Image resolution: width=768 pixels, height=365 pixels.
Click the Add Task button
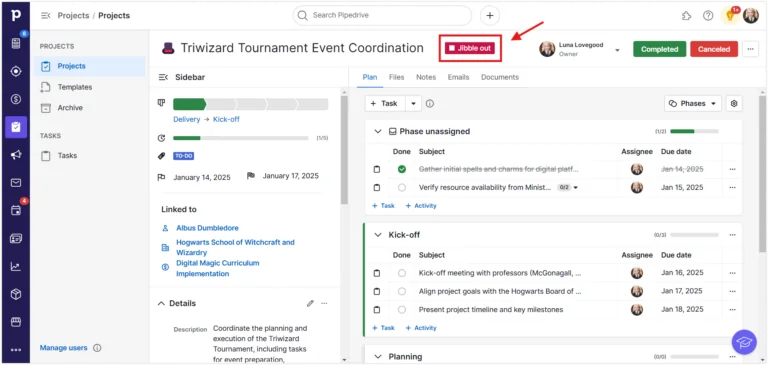pos(385,103)
